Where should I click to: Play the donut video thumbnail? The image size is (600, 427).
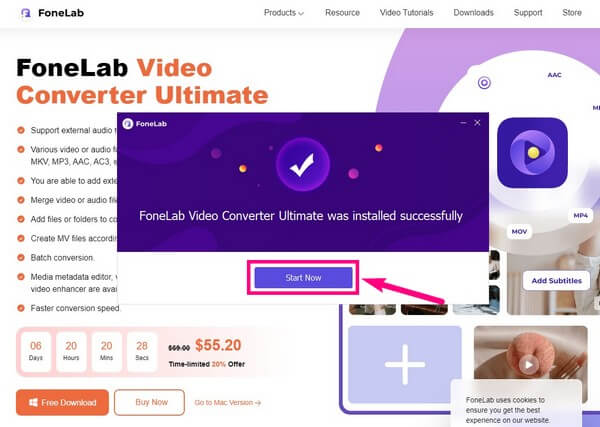click(529, 365)
